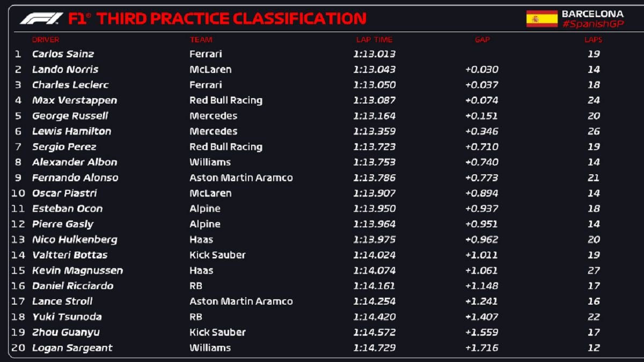The height and width of the screenshot is (362, 644).
Task: Click the Spanish flag icon
Action: tap(541, 19)
